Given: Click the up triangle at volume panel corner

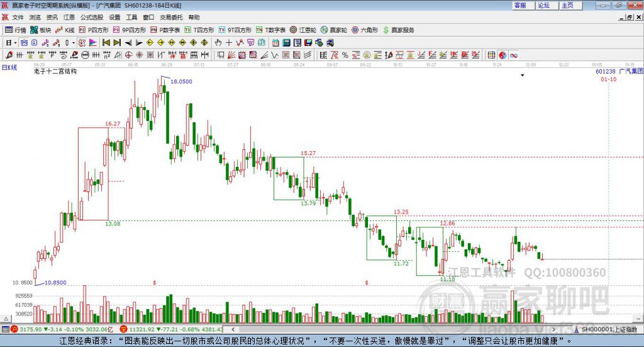Looking at the screenshot, I should click(x=6, y=319).
